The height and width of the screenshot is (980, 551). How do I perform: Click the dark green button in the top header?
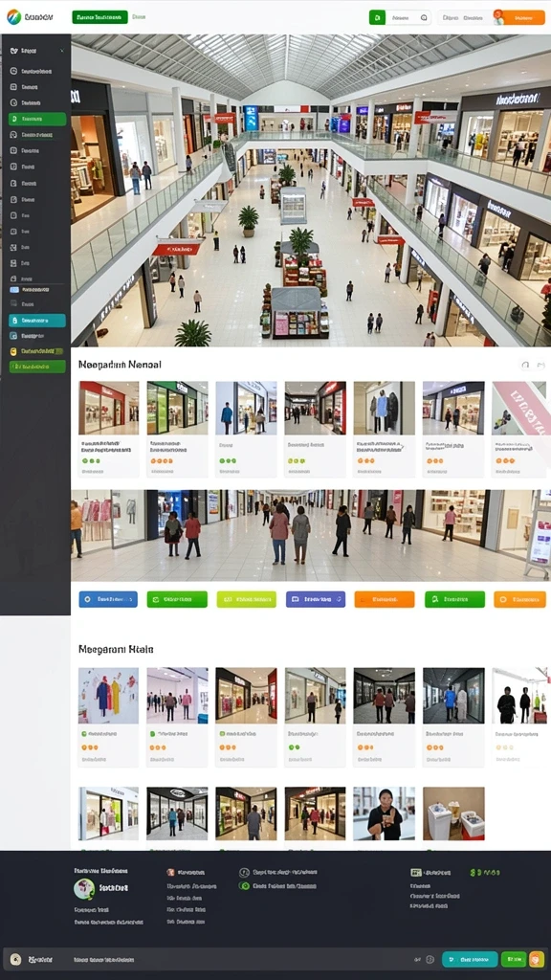coord(99,17)
